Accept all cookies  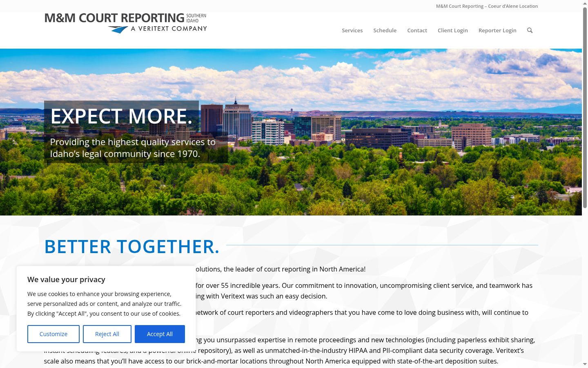coord(160,334)
